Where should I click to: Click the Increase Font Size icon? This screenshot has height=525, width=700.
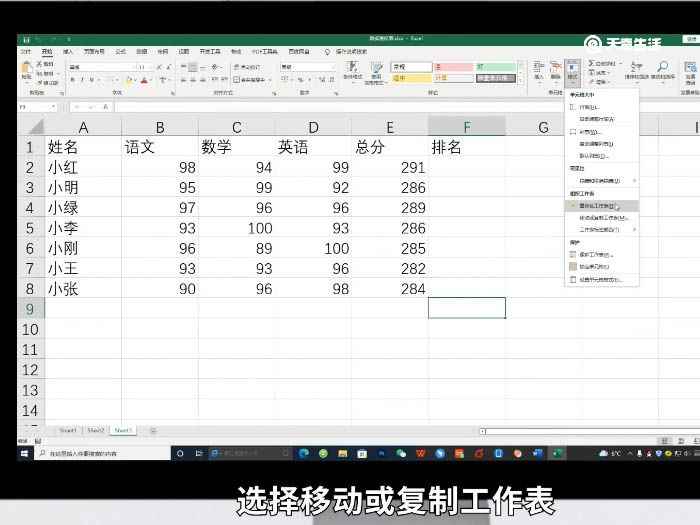[x=159, y=67]
